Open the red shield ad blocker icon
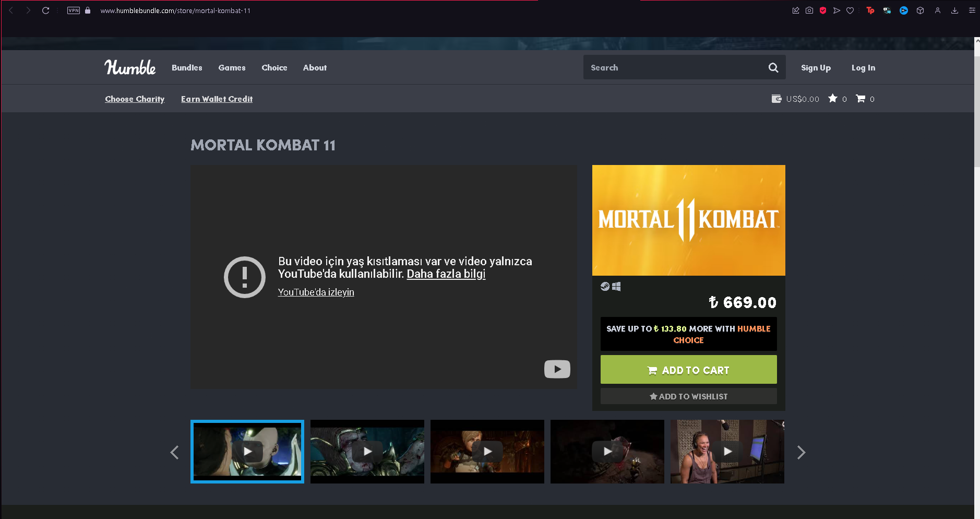The width and height of the screenshot is (980, 519). (x=823, y=10)
